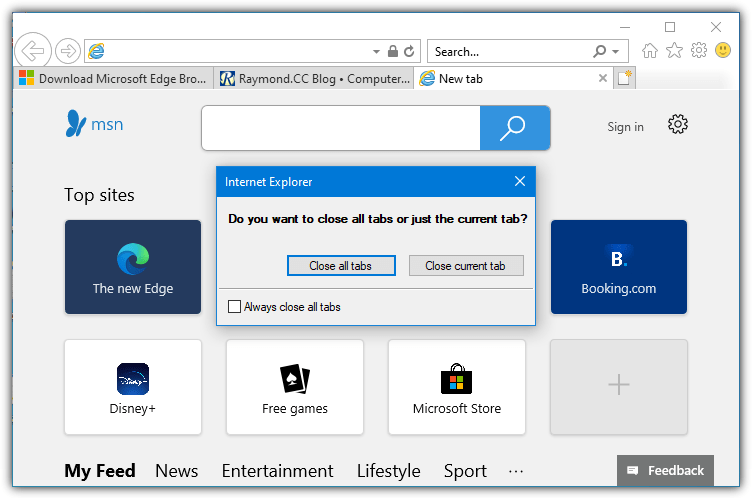Image resolution: width=752 pixels, height=498 pixels.
Task: Click Close current tab button
Action: click(466, 266)
